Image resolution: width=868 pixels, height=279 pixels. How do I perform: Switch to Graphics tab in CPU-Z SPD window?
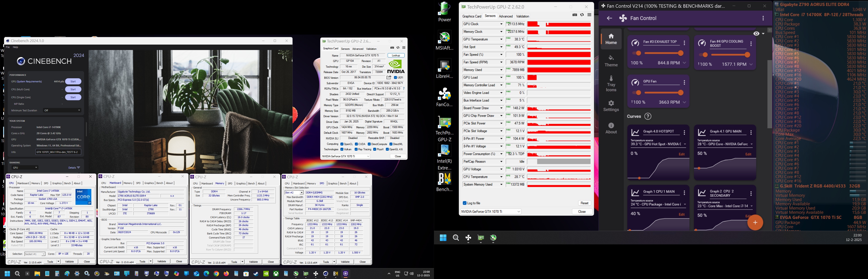[333, 184]
